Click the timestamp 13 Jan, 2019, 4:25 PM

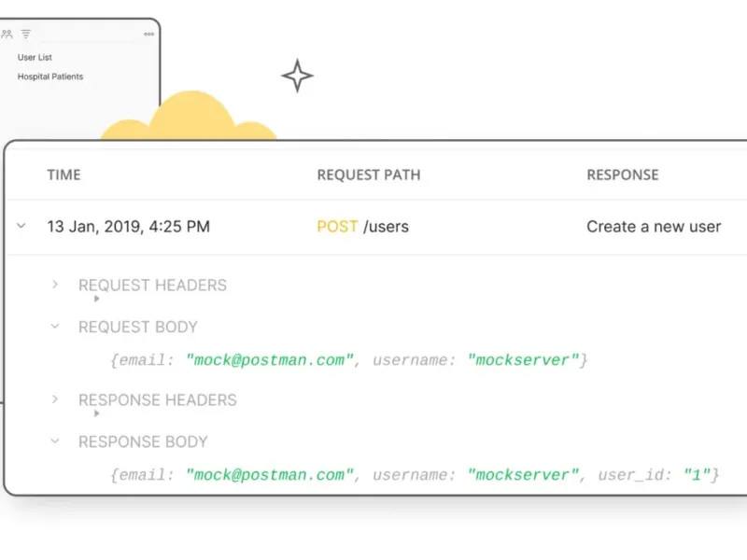click(129, 226)
